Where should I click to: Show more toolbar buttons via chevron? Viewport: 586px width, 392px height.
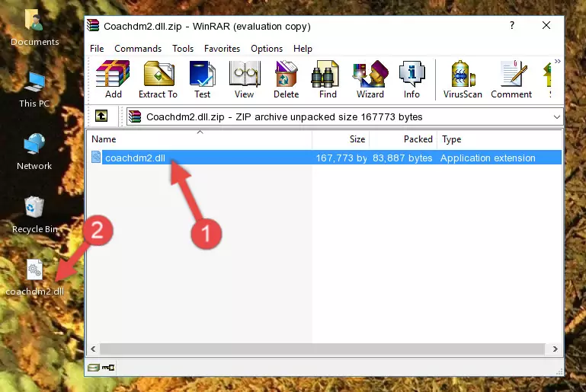click(x=558, y=61)
